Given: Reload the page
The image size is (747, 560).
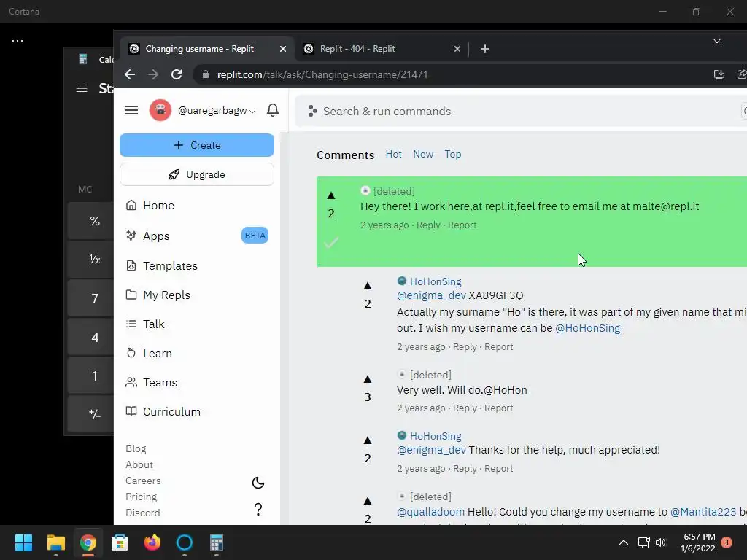Looking at the screenshot, I should (177, 74).
